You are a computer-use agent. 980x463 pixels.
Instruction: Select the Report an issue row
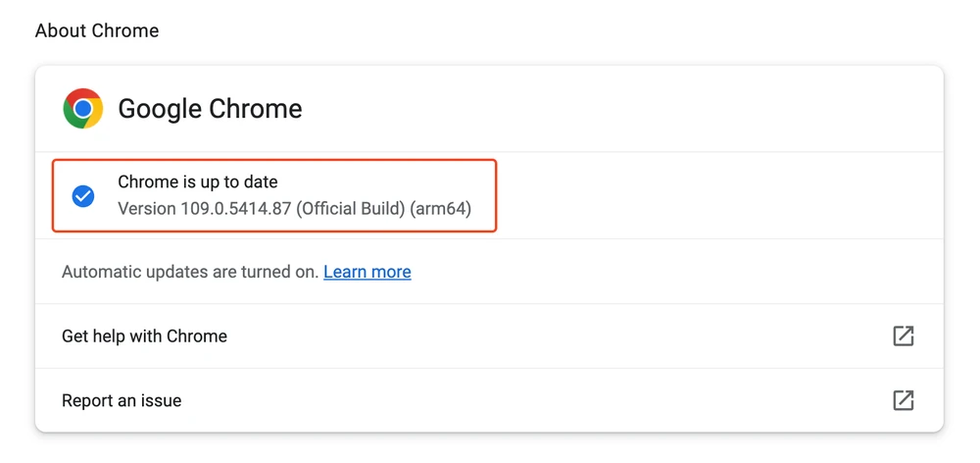pos(122,400)
